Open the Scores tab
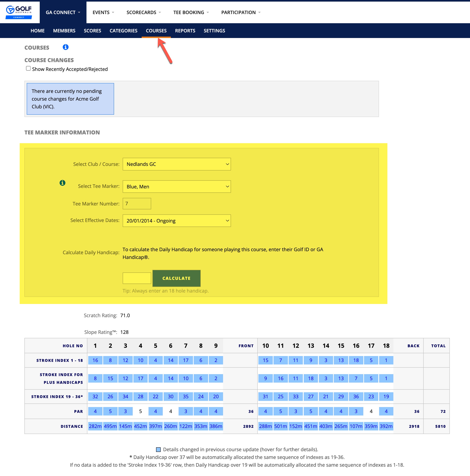The height and width of the screenshot is (476, 470). pos(92,31)
